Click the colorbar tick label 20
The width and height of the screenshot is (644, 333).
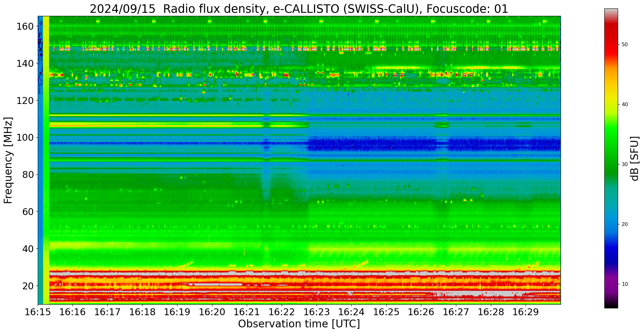[625, 224]
